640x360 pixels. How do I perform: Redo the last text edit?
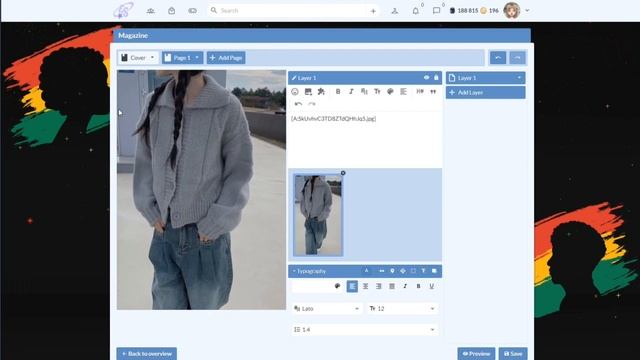tap(311, 104)
